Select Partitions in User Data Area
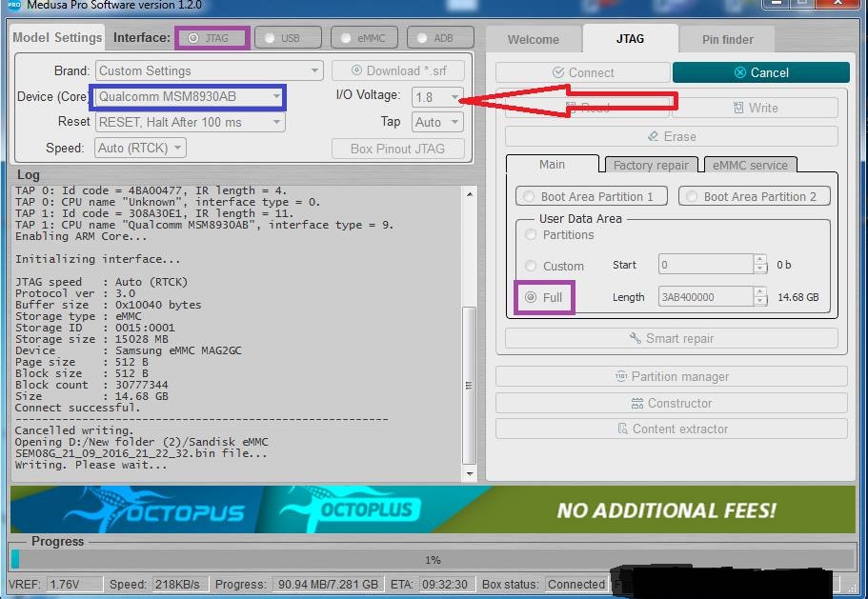Screen dimensions: 868x599 tap(559, 235)
